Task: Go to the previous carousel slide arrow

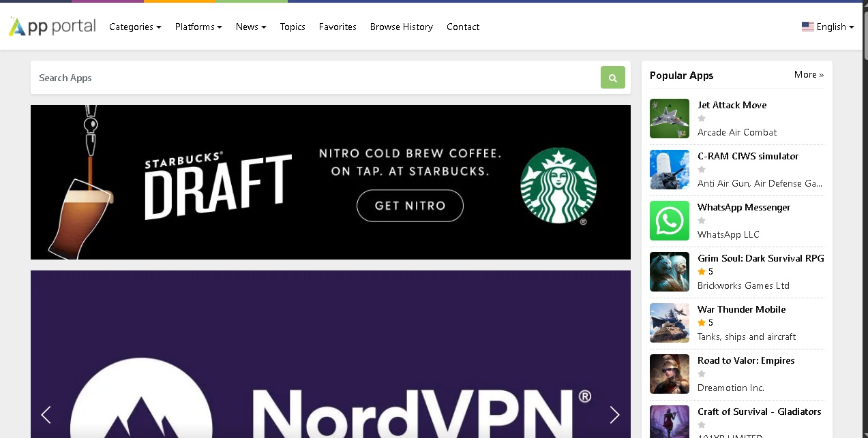Action: tap(46, 414)
